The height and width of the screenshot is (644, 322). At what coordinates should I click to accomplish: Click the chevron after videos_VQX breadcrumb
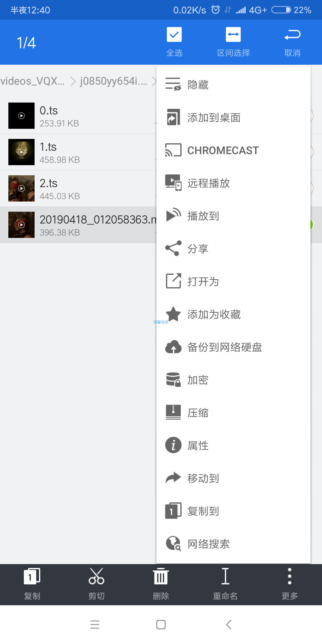73,81
